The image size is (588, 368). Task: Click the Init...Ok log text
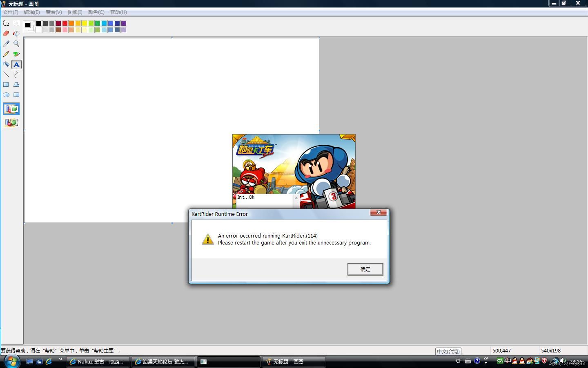pyautogui.click(x=246, y=197)
